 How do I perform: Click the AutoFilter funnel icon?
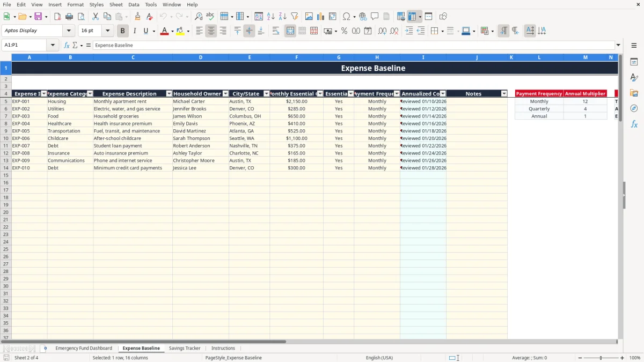tap(295, 17)
